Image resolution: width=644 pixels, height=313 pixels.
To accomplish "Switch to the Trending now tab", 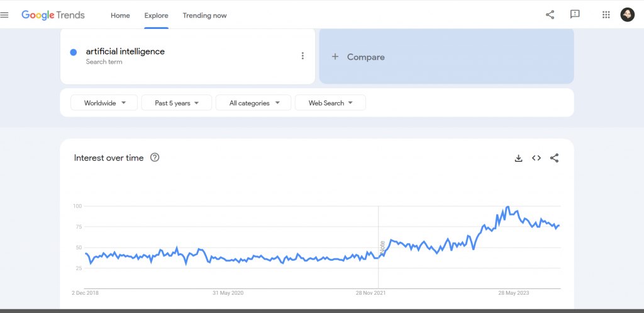I will tap(204, 15).
